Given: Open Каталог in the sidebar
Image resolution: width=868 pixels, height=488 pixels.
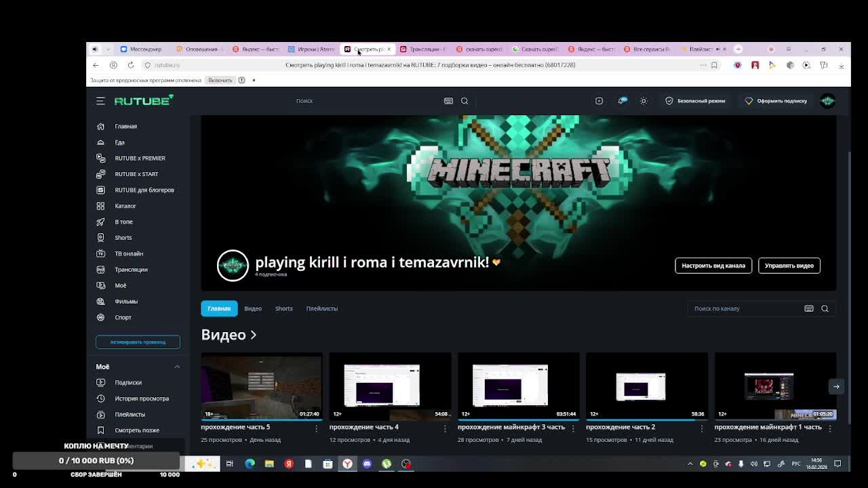Looking at the screenshot, I should (125, 206).
